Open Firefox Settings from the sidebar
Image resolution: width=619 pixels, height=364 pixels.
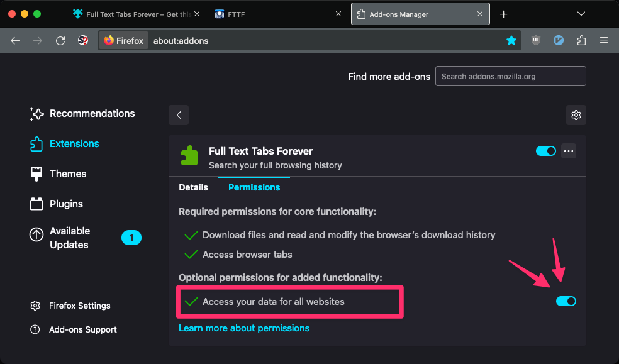coord(79,306)
